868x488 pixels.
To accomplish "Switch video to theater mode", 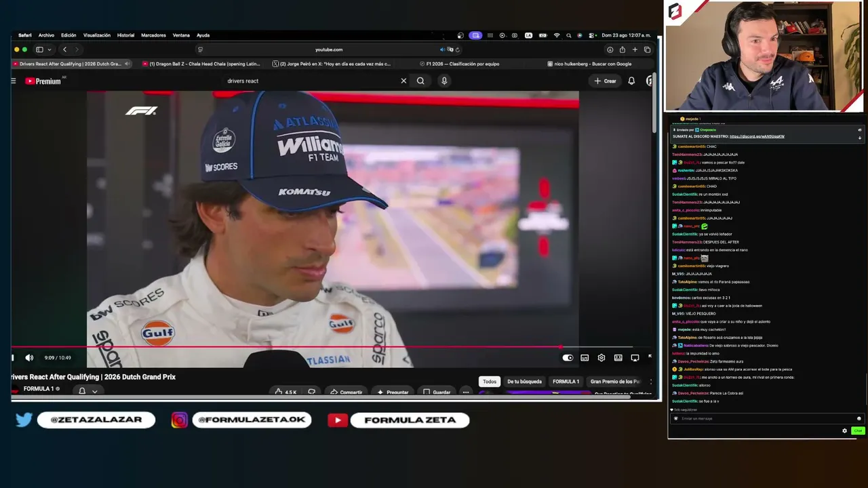I will pyautogui.click(x=618, y=358).
